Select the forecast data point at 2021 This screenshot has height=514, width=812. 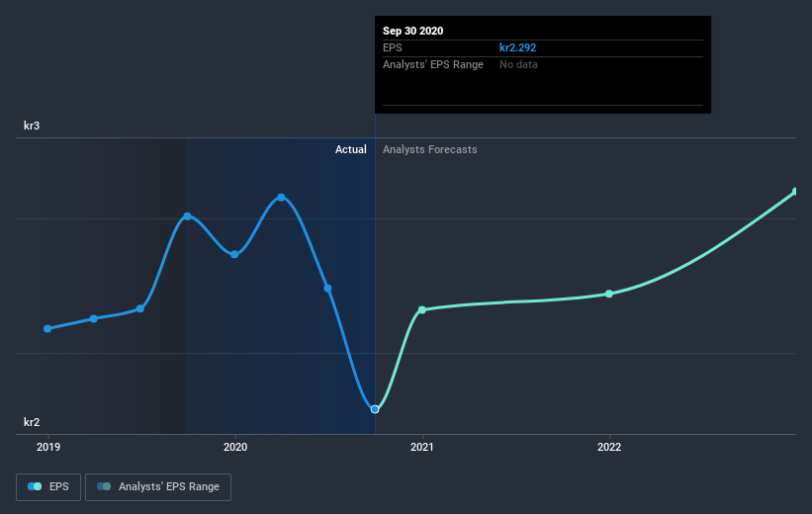coord(422,309)
